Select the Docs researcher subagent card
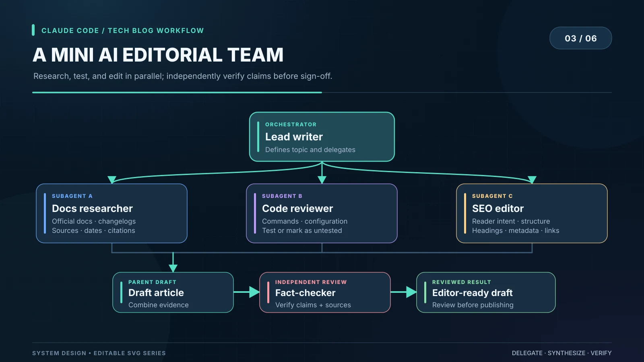This screenshot has height=362, width=644. click(x=111, y=213)
